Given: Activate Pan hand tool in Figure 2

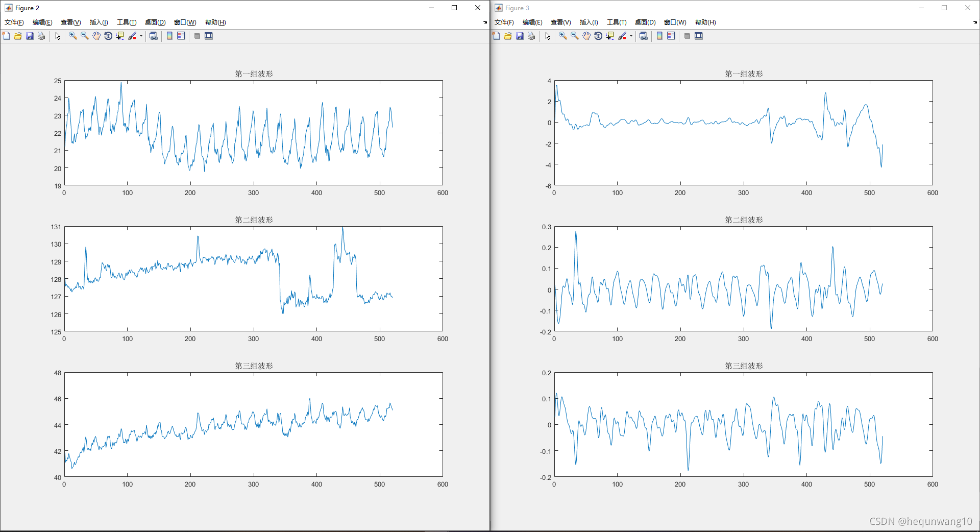Looking at the screenshot, I should coord(96,36).
